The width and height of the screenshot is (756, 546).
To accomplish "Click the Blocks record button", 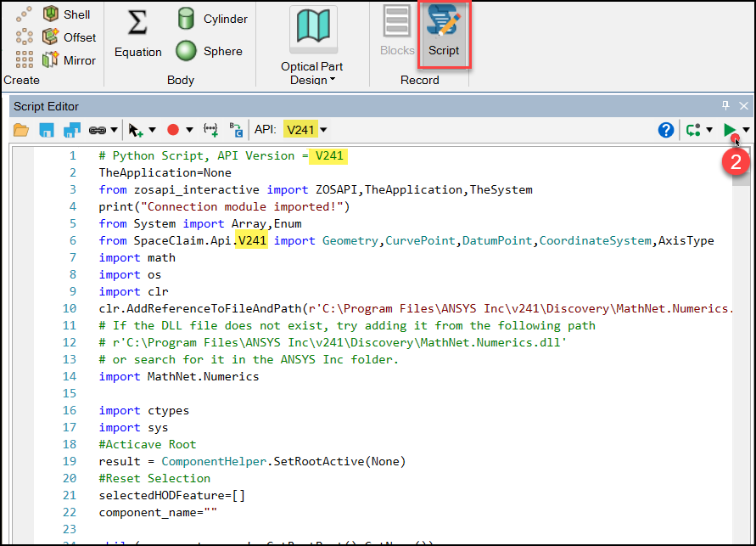I will click(397, 31).
